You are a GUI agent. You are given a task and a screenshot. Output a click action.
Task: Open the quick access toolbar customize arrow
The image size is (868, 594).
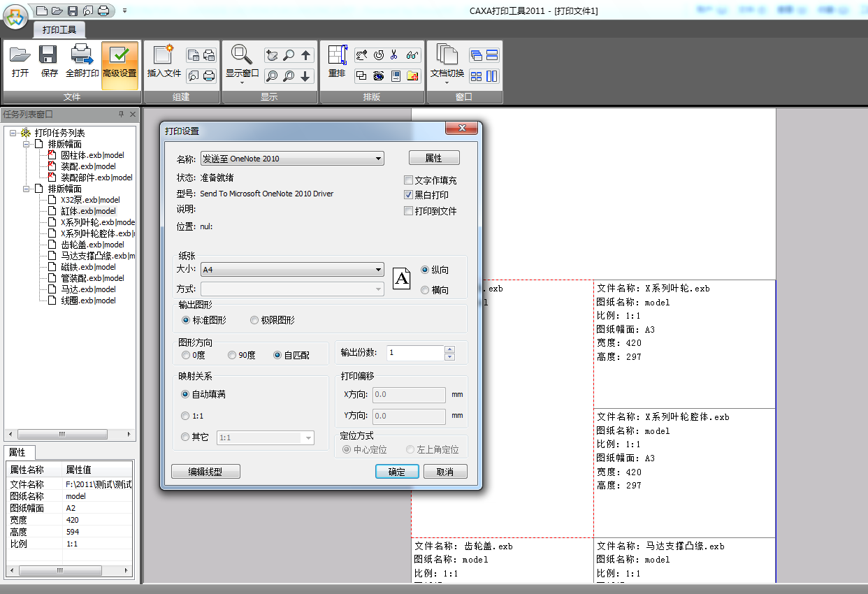pos(124,10)
